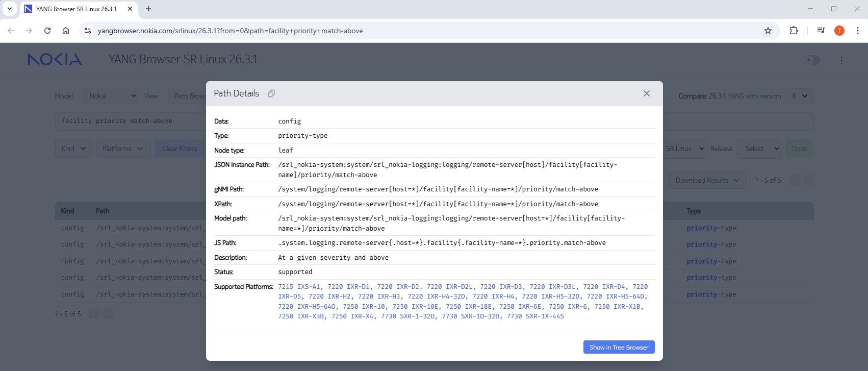Click Show in Tree Browser

[619, 347]
